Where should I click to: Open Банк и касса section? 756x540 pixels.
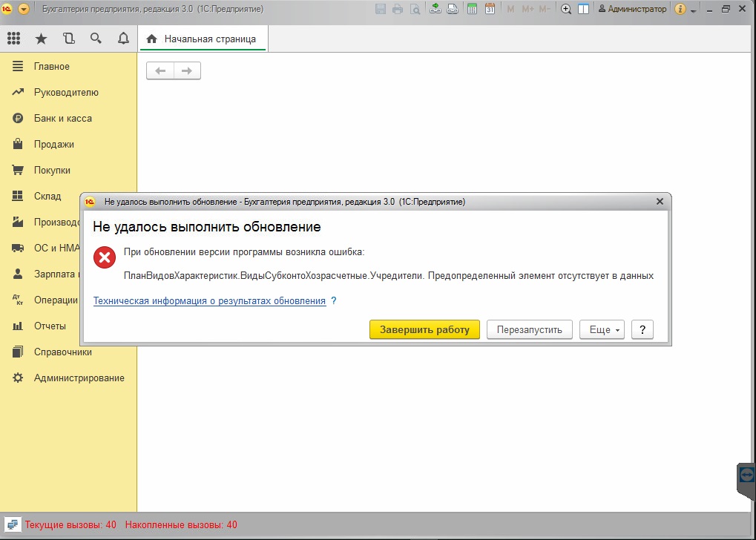click(62, 119)
